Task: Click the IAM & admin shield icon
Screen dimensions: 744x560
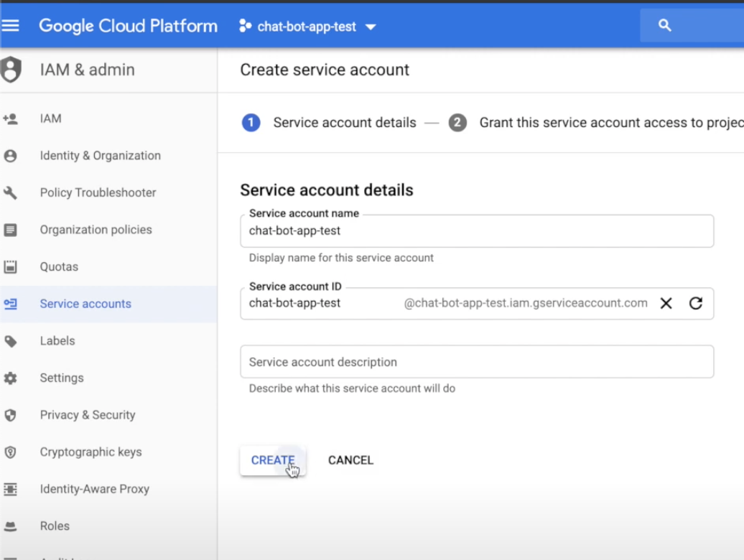Action: pos(11,70)
